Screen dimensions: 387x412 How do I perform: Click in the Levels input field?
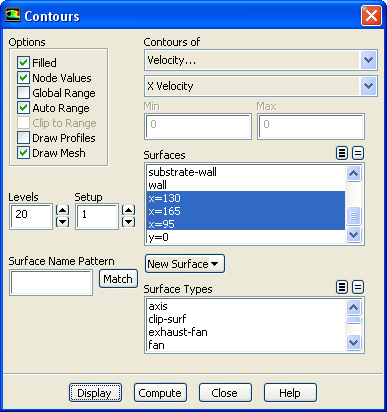click(x=31, y=216)
